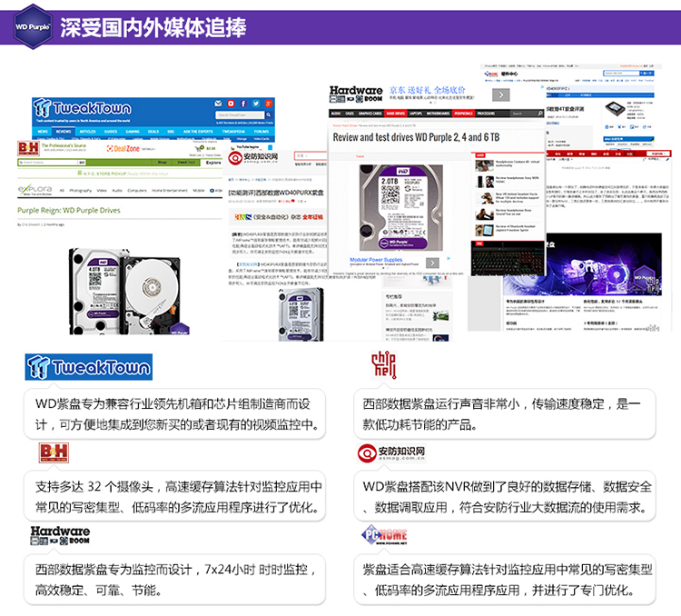Click the 安防知识网 logo in the website screenshot

coord(253,157)
